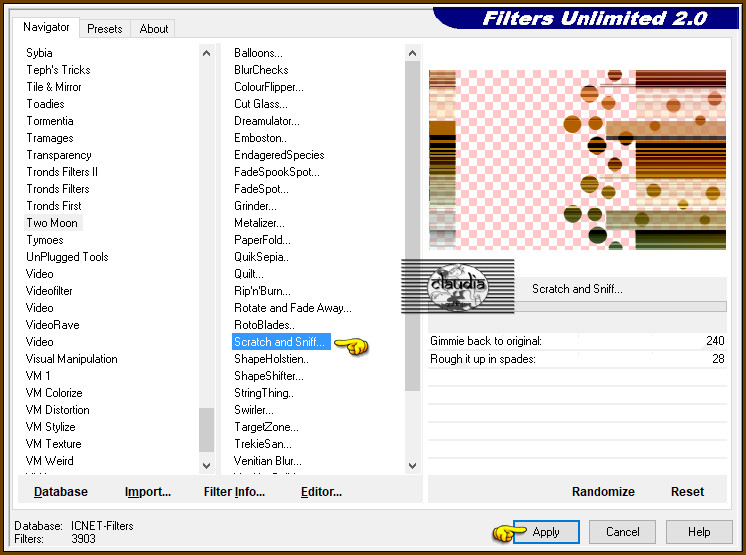
Task: Click the category list scrollbar thumb
Action: 206,429
